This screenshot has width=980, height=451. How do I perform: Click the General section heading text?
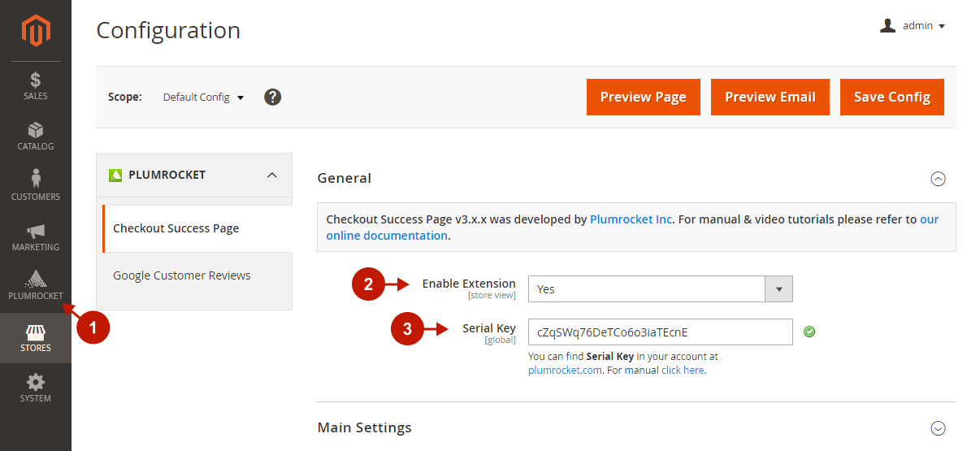pyautogui.click(x=345, y=178)
